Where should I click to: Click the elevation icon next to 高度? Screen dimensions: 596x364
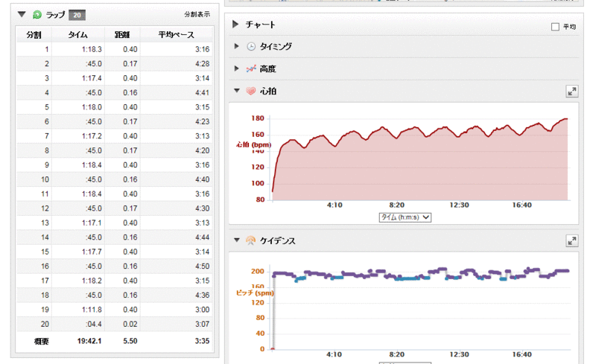point(251,68)
